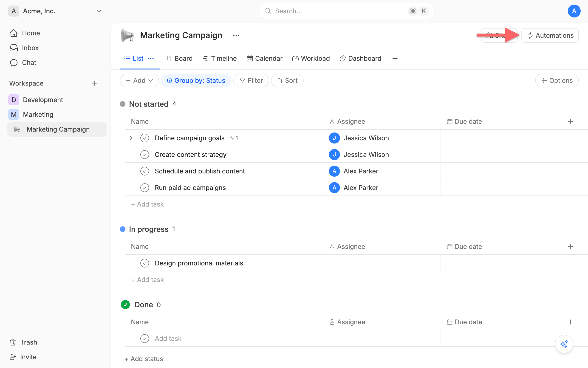
Task: Collapse the Not started group
Action: point(148,104)
